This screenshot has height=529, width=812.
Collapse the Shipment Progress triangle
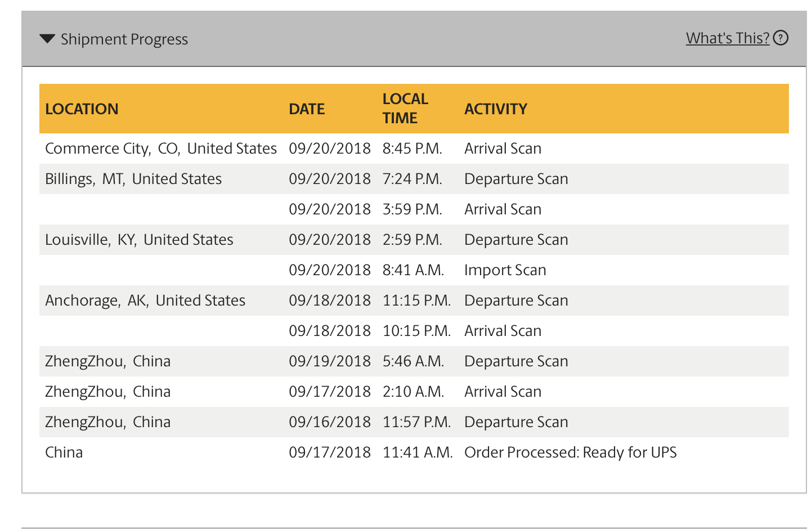pyautogui.click(x=47, y=39)
